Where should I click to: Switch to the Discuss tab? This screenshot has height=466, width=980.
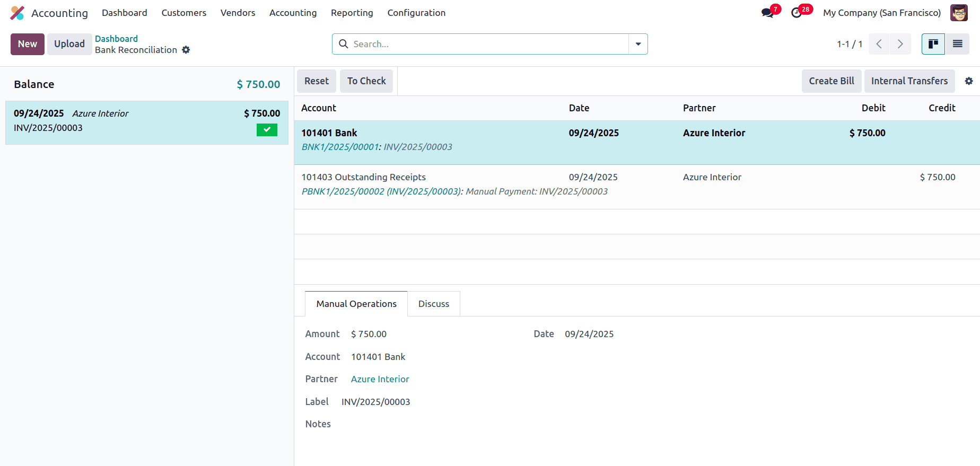[433, 304]
